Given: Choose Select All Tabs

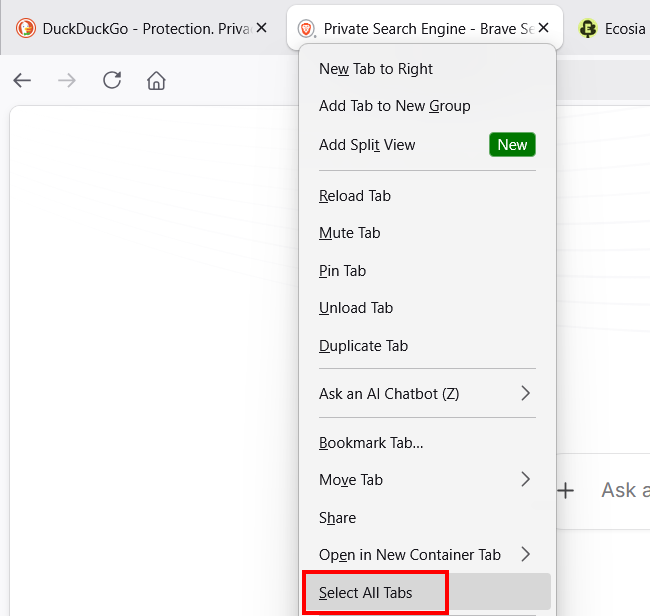Looking at the screenshot, I should point(427,592).
